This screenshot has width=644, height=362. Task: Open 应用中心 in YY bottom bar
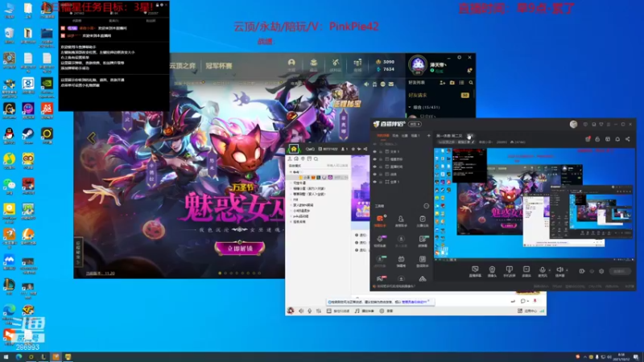coord(528,311)
